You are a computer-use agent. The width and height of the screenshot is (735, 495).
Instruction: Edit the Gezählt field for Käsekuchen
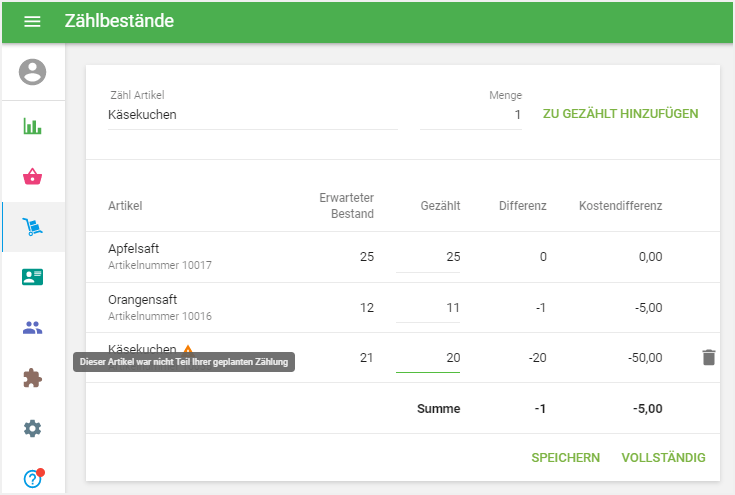click(429, 358)
